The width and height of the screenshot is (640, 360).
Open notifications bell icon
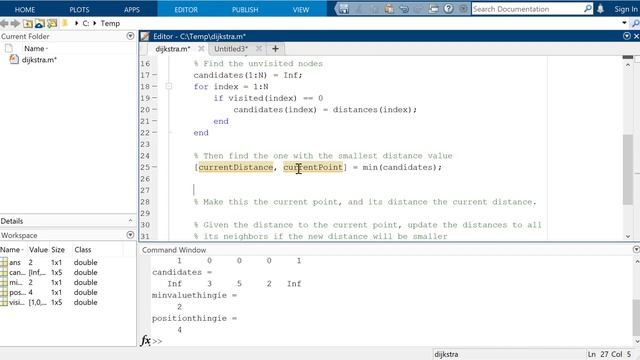tap(600, 9)
